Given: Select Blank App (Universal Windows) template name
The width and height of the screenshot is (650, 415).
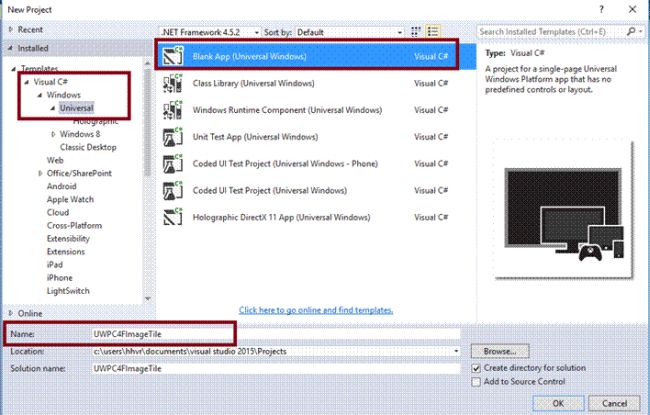Looking at the screenshot, I should [250, 56].
